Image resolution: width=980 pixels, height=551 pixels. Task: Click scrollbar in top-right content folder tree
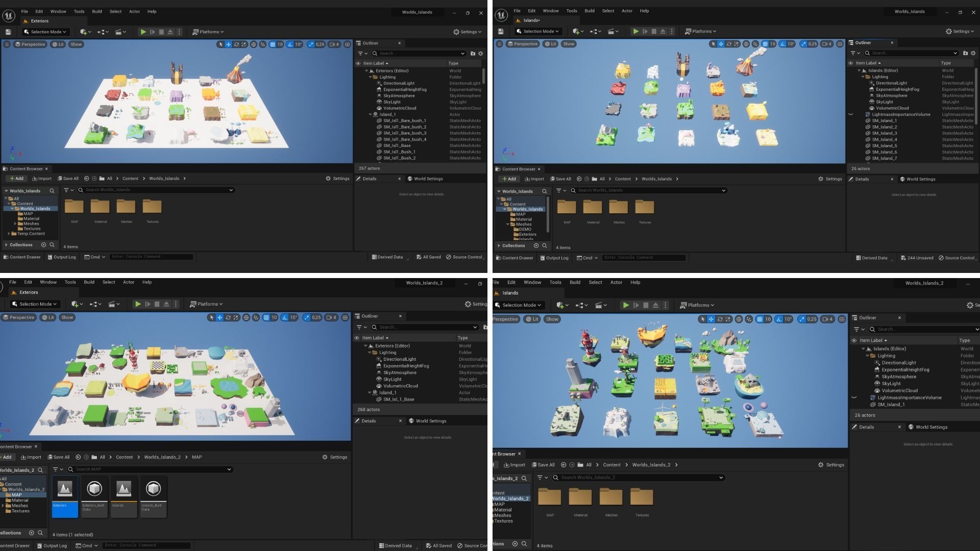(548, 214)
